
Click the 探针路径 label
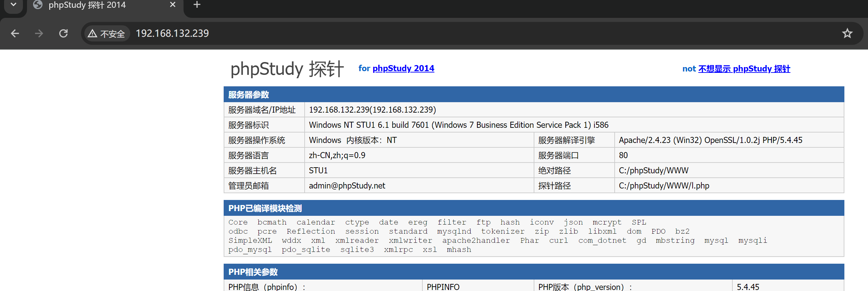pos(554,186)
